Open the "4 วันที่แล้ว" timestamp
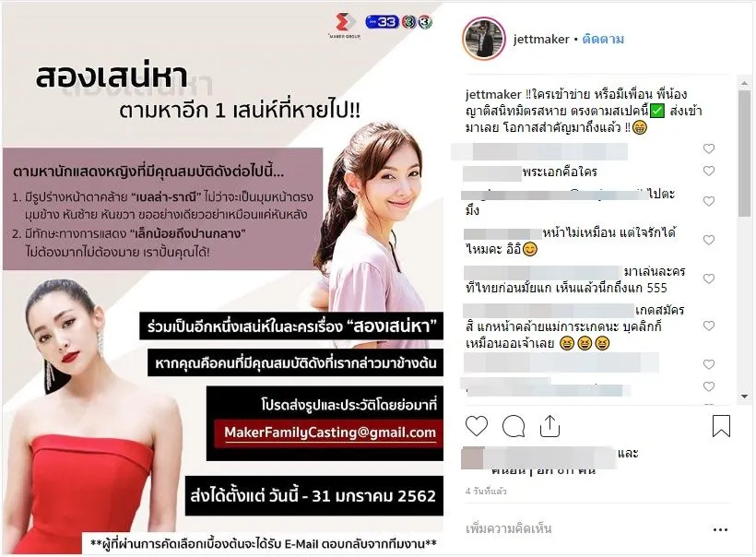The width and height of the screenshot is (756, 557). point(486,491)
